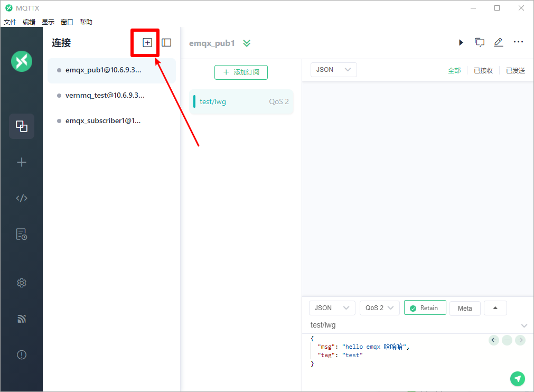Open the QoS 2 dropdown
The image size is (534, 392).
379,308
